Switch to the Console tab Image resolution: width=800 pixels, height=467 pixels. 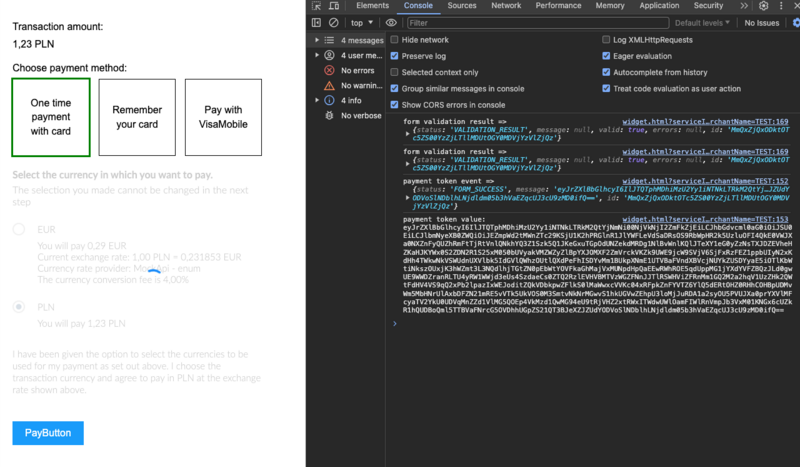click(x=418, y=6)
